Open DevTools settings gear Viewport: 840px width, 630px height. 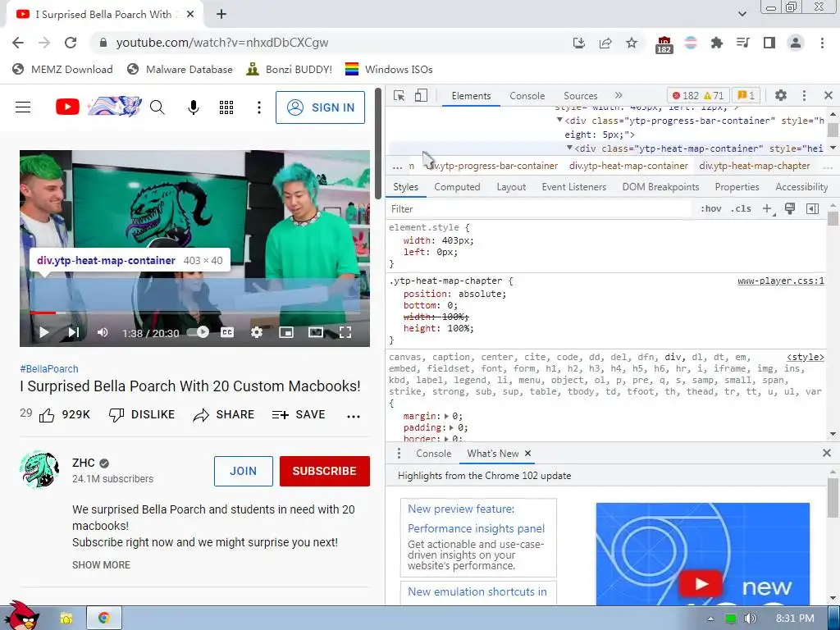point(781,95)
